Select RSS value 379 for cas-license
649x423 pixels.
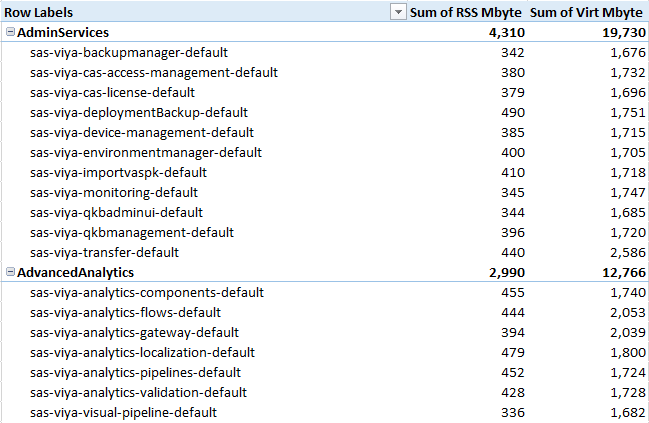(513, 93)
